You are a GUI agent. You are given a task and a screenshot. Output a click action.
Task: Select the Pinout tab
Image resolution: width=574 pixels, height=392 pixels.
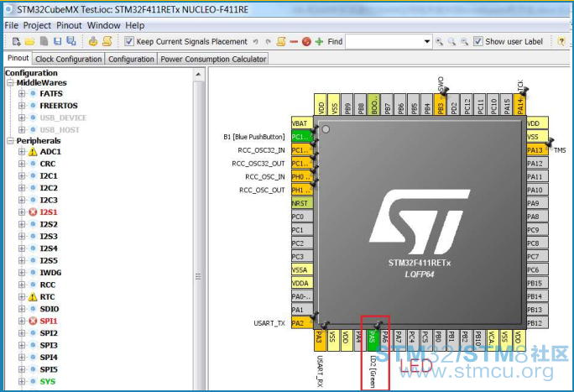[x=18, y=58]
